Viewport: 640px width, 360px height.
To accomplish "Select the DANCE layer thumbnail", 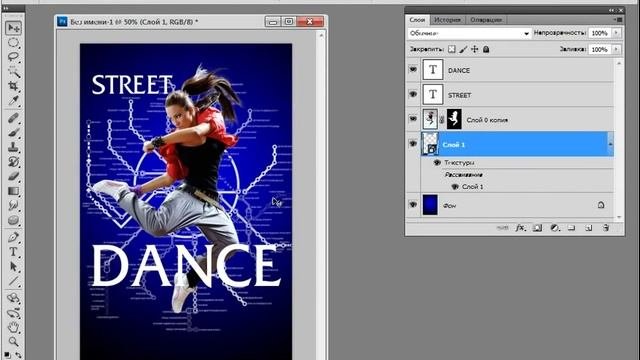I will (433, 70).
